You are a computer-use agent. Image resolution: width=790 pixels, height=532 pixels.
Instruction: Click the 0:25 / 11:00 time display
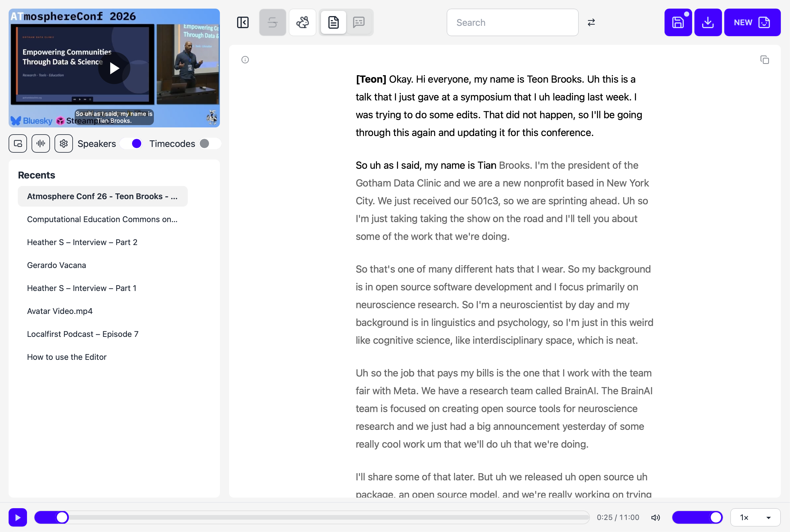(618, 517)
